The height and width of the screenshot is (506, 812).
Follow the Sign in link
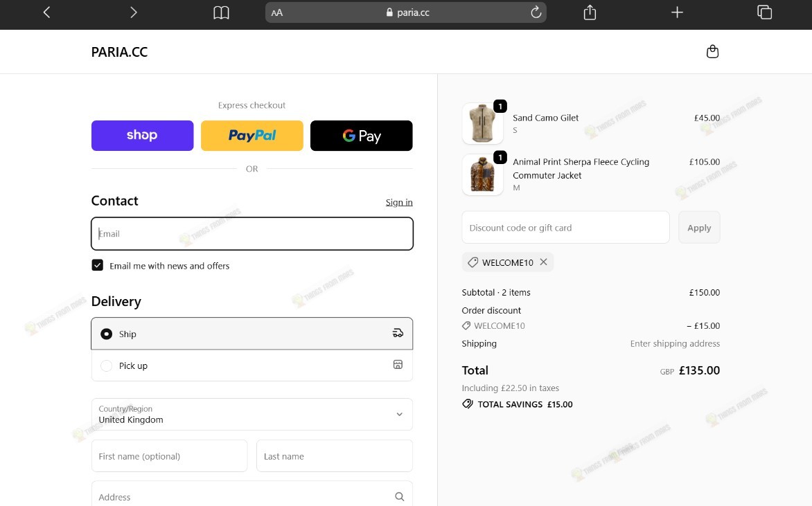[399, 202]
